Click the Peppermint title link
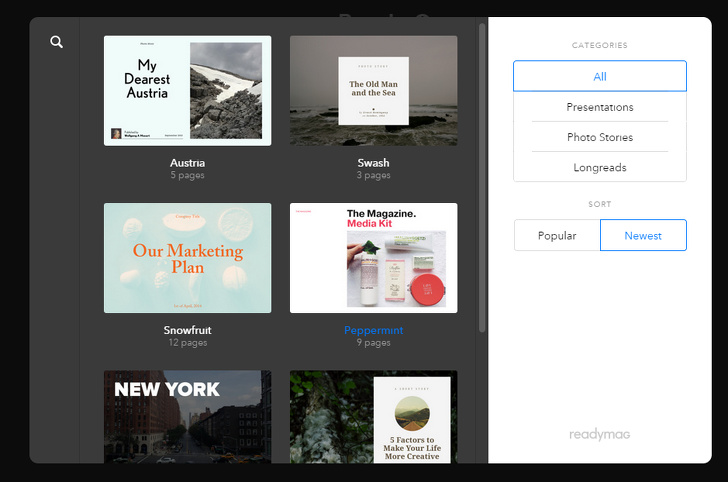Image resolution: width=728 pixels, height=482 pixels. click(373, 330)
